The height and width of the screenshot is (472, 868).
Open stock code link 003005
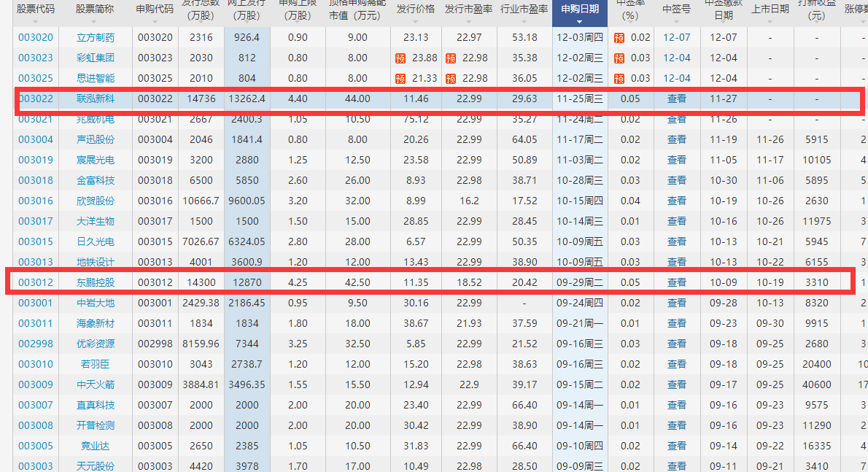coord(36,446)
